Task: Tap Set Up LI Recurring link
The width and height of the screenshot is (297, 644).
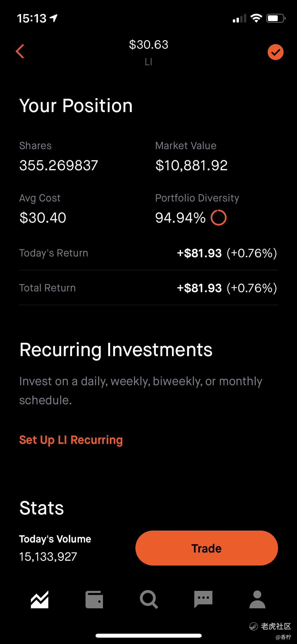Action: tap(71, 440)
